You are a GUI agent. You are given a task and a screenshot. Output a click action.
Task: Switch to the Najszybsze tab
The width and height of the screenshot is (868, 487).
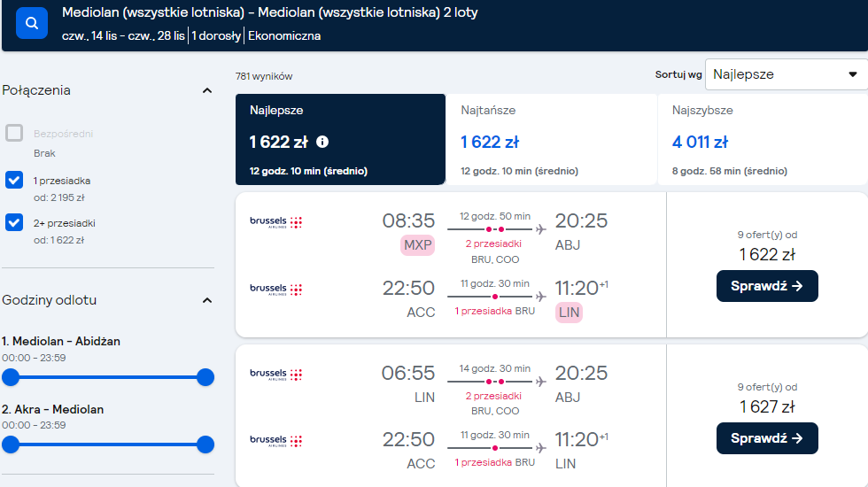click(x=763, y=140)
